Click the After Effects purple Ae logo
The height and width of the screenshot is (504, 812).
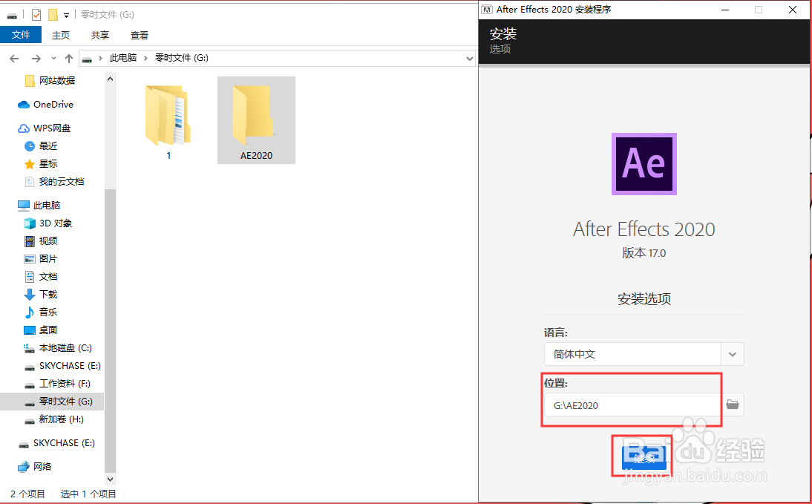click(643, 164)
